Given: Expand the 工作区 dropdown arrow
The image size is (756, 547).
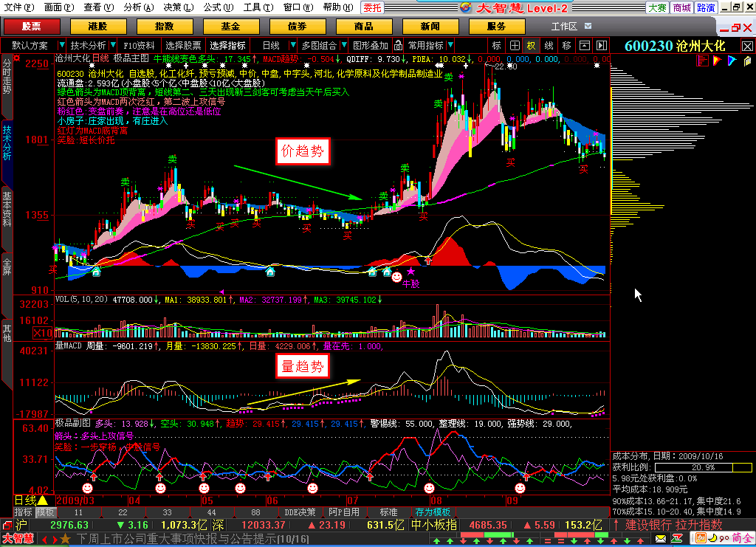Looking at the screenshot, I should point(588,26).
